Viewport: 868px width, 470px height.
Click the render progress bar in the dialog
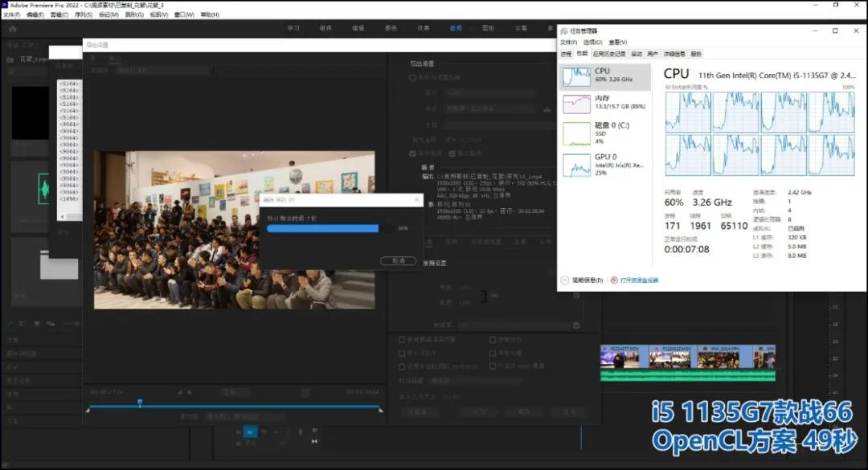[x=321, y=228]
